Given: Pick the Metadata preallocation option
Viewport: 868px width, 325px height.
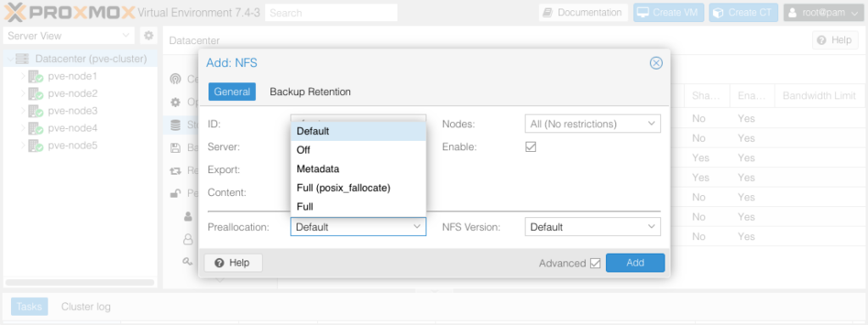Looking at the screenshot, I should pyautogui.click(x=359, y=169).
